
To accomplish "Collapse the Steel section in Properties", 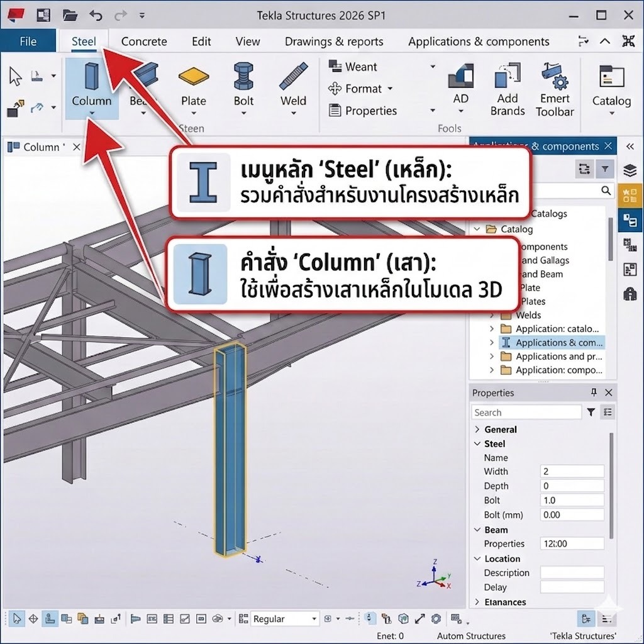I will point(477,443).
